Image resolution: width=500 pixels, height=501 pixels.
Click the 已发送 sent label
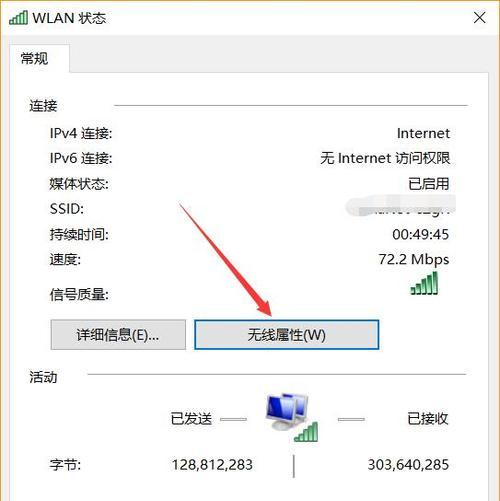(x=191, y=419)
